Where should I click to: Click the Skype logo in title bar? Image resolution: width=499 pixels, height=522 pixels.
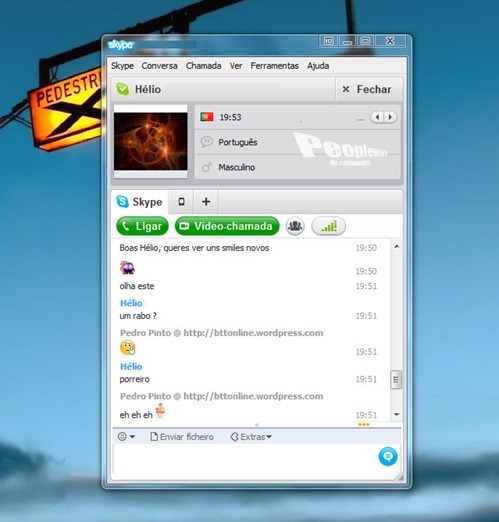(121, 44)
